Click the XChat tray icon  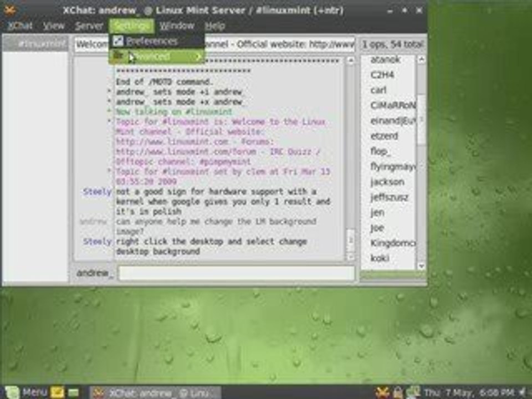point(382,392)
